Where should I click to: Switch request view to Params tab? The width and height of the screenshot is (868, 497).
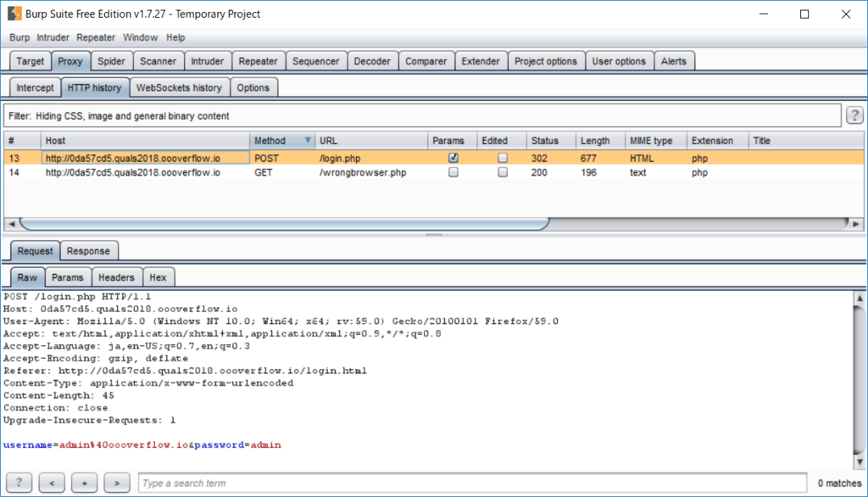tap(68, 277)
